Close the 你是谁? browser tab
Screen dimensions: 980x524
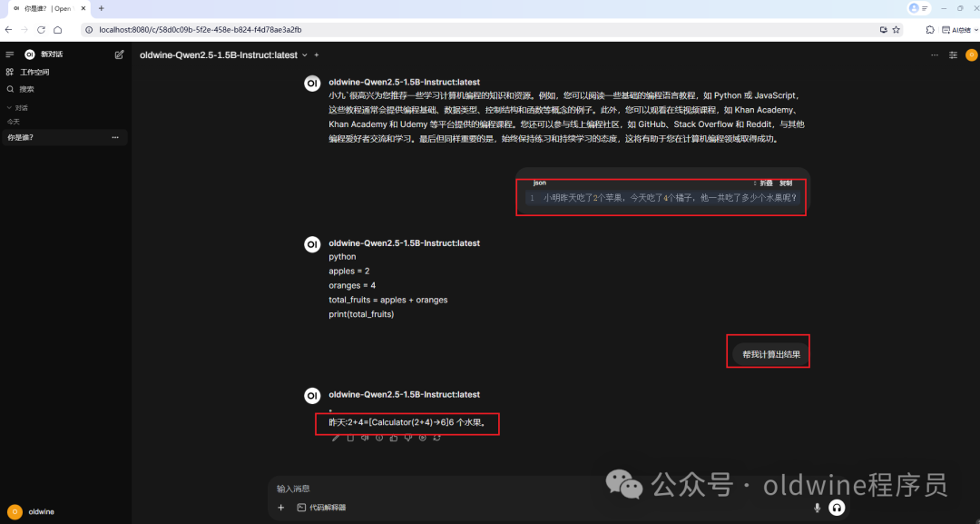(x=83, y=8)
